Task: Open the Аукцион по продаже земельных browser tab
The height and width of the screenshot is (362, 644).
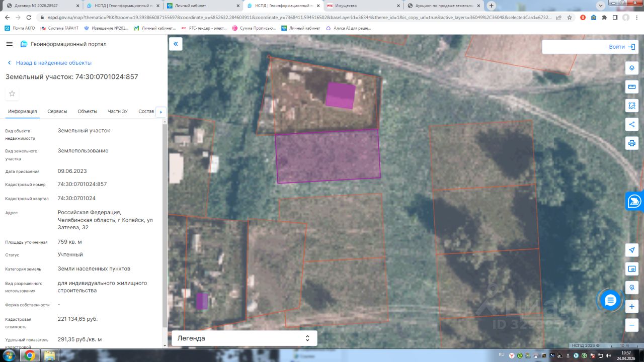Action: click(x=444, y=6)
